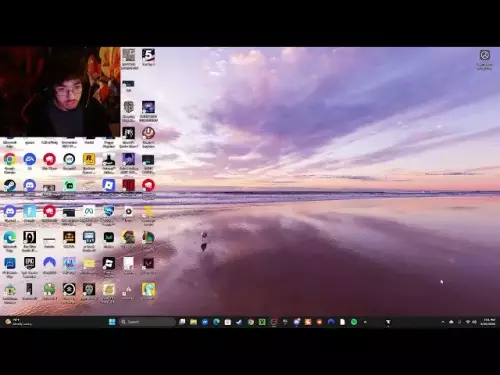500x375 pixels.
Task: Open Google Chrome desktop shortcut
Action: [x=10, y=160]
